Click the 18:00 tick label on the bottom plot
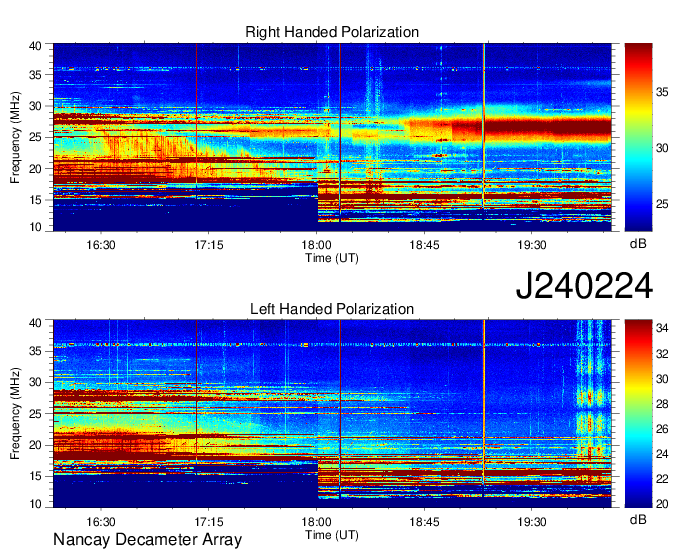This screenshot has width=680, height=552. (x=317, y=521)
